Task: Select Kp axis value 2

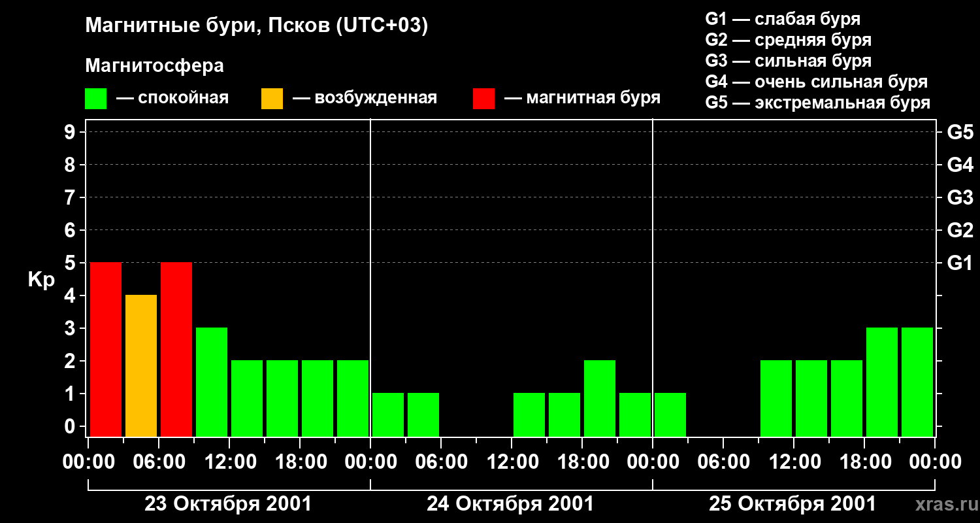Action: [x=71, y=361]
